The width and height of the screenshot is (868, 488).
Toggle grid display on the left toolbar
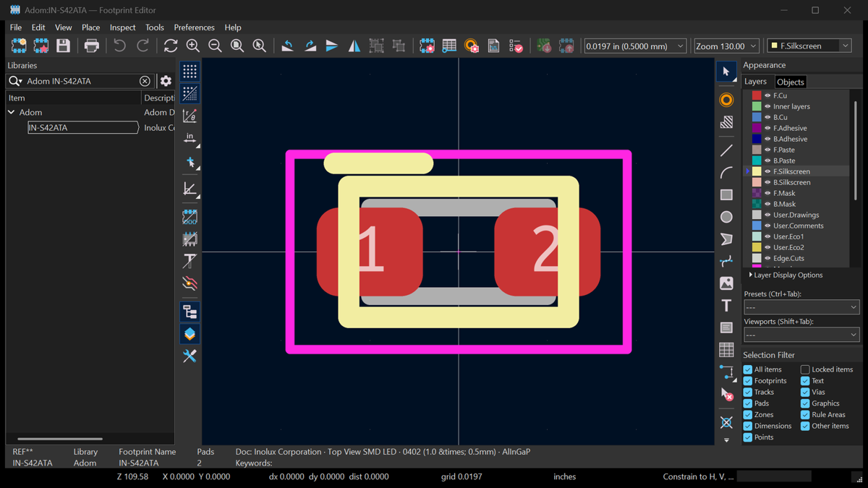(x=190, y=71)
